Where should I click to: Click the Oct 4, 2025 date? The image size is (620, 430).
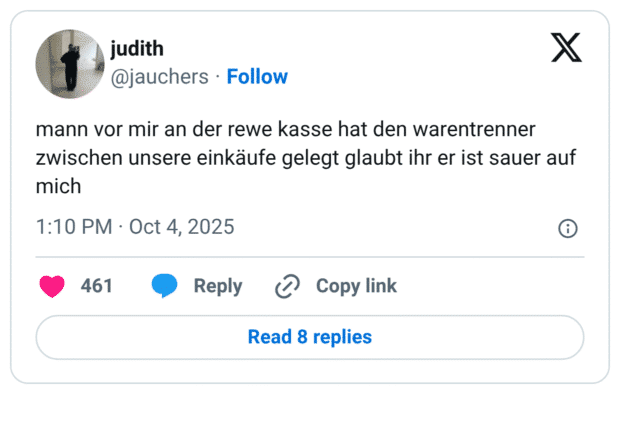pyautogui.click(x=182, y=227)
